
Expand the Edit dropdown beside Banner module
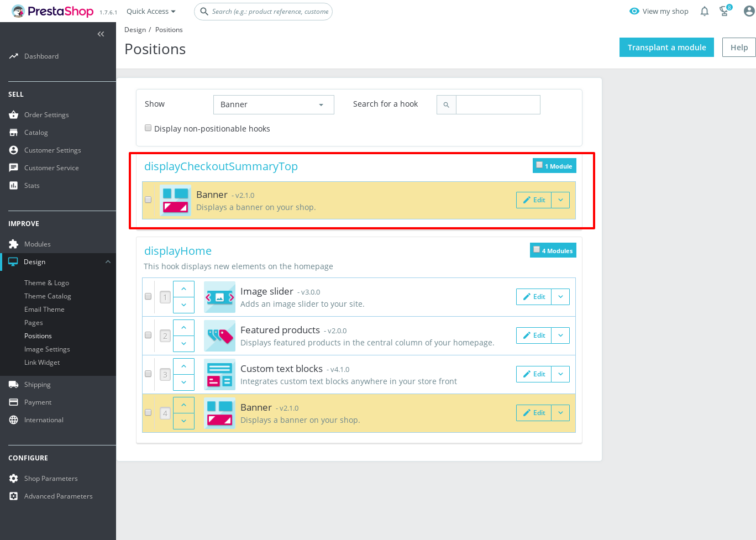(x=561, y=200)
